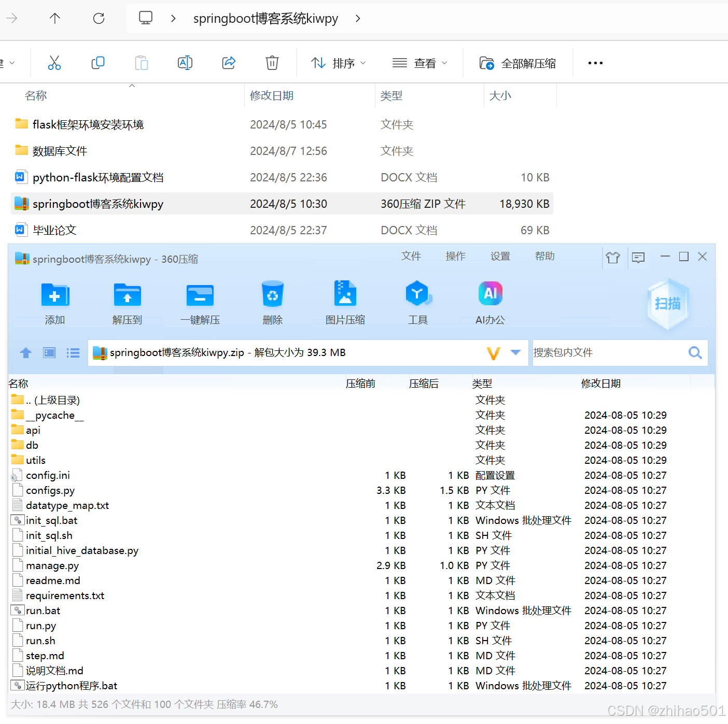Open the path dropdown next to the V logo

(x=515, y=352)
